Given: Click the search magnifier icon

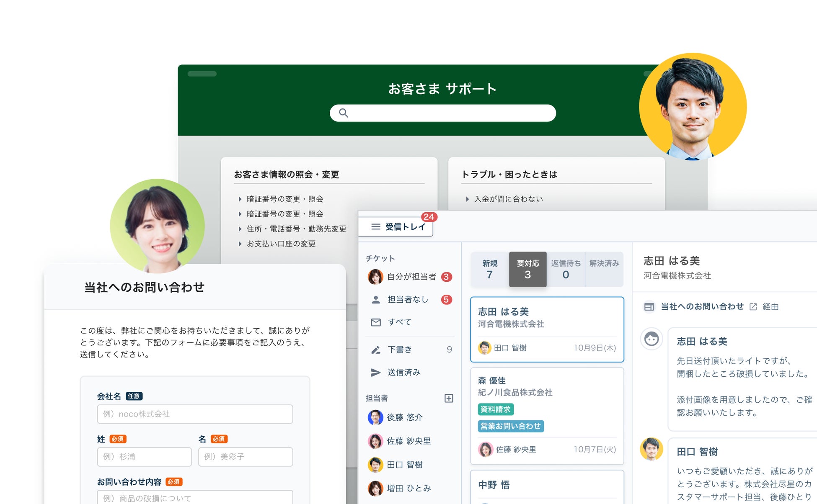Looking at the screenshot, I should [344, 113].
